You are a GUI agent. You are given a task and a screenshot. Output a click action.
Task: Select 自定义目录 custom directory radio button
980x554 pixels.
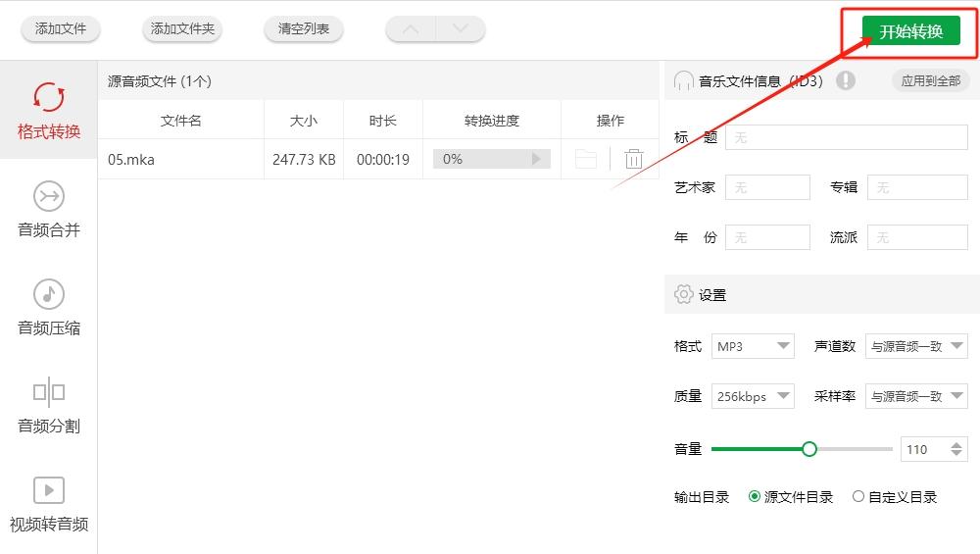coord(858,496)
